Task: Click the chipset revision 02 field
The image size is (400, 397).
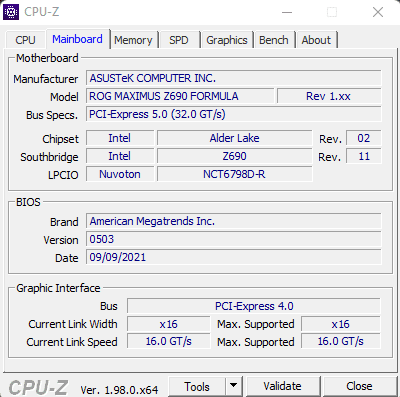Action: [x=364, y=138]
